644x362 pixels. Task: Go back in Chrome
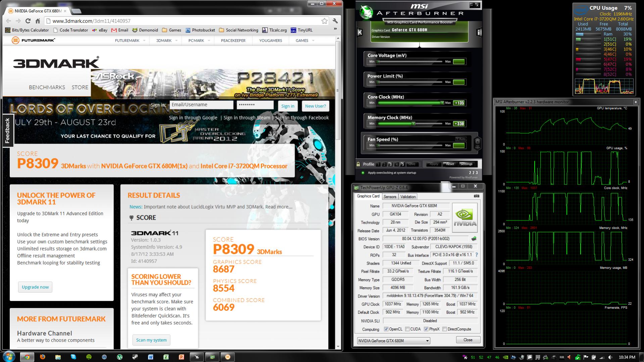click(8, 21)
